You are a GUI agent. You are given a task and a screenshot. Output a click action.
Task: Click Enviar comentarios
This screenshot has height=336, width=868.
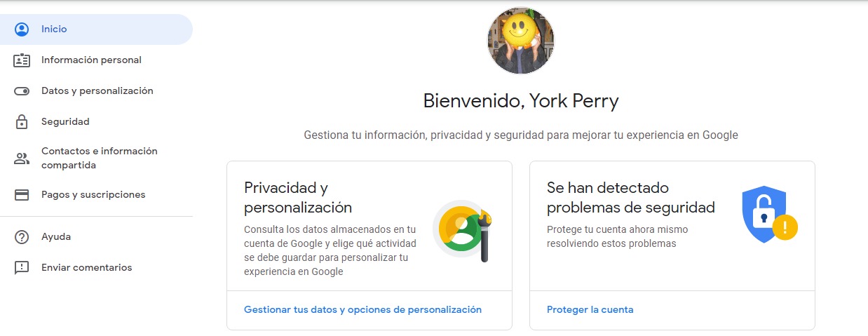[x=96, y=268]
